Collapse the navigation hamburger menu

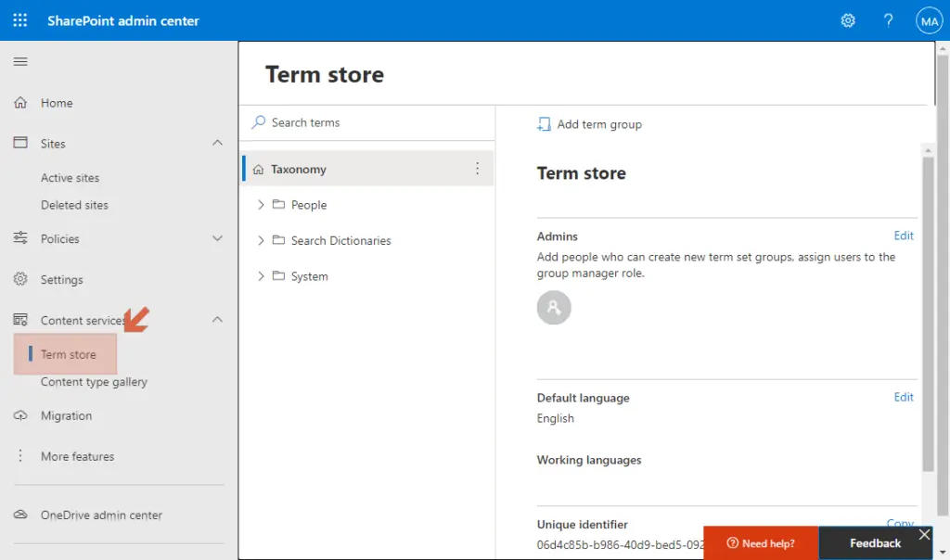point(20,61)
